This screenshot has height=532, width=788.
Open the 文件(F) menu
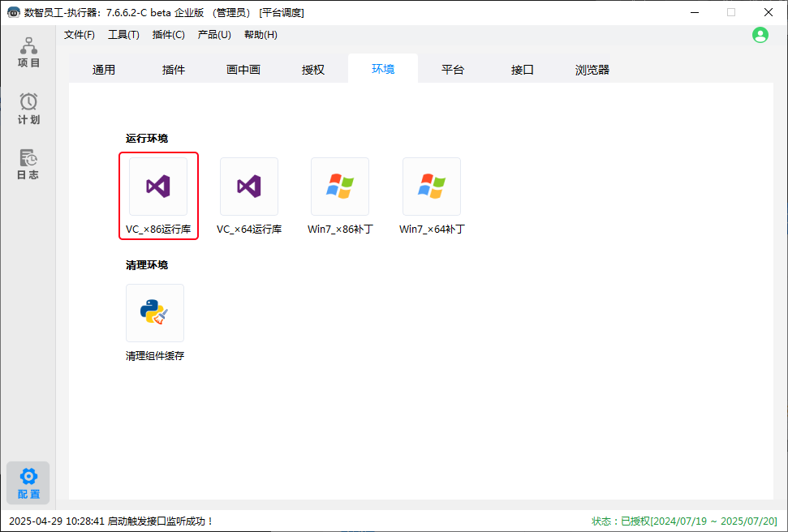point(80,35)
